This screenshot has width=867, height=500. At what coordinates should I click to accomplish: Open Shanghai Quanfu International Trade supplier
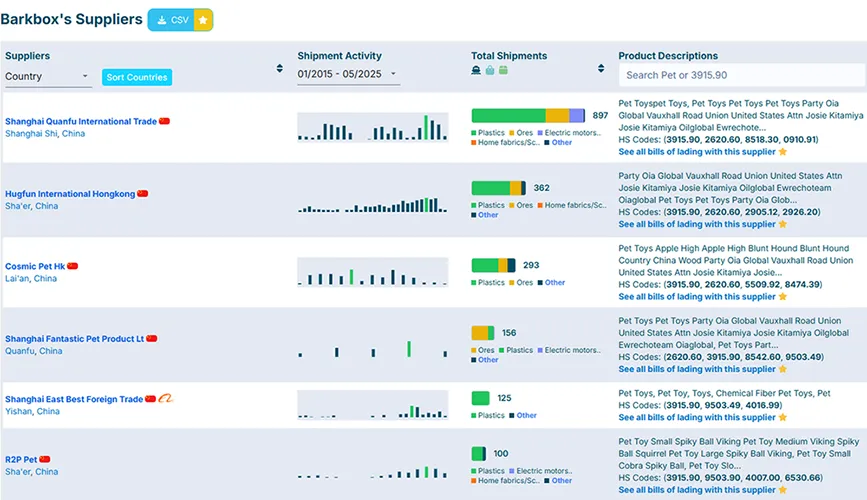click(81, 122)
